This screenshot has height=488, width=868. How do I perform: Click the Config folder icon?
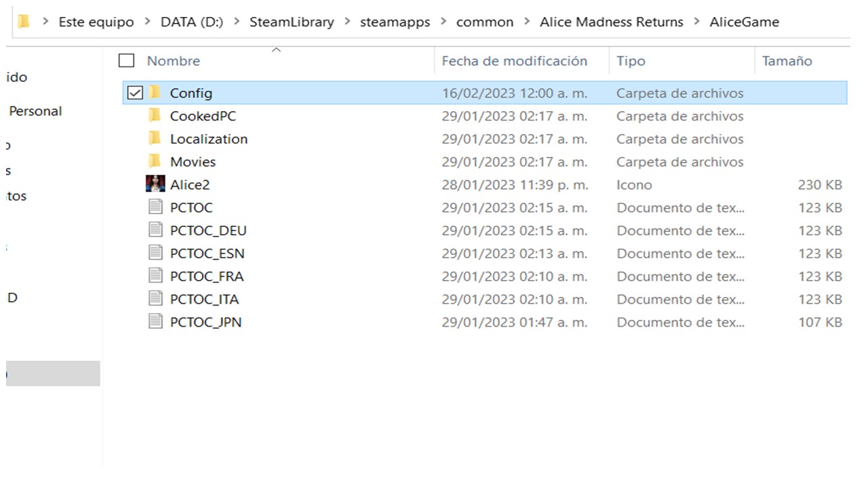155,93
